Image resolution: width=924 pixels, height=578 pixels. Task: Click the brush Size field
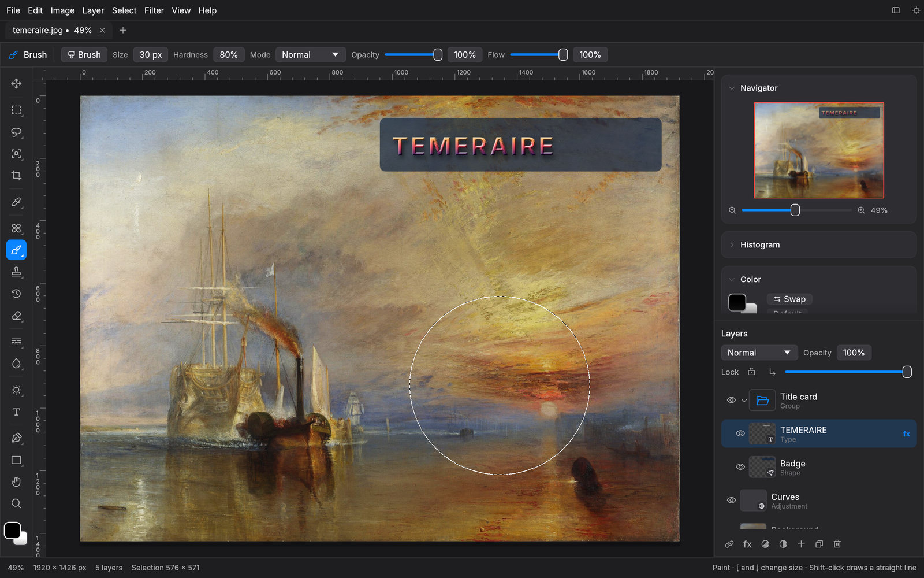(151, 55)
